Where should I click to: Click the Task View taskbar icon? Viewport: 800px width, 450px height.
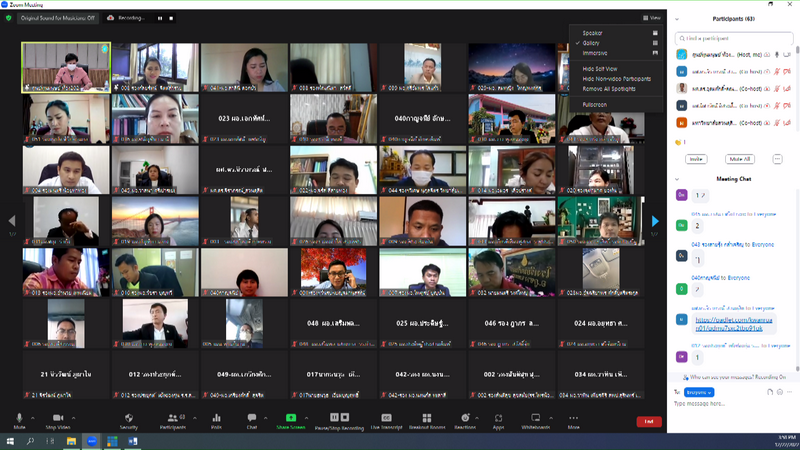(50, 441)
